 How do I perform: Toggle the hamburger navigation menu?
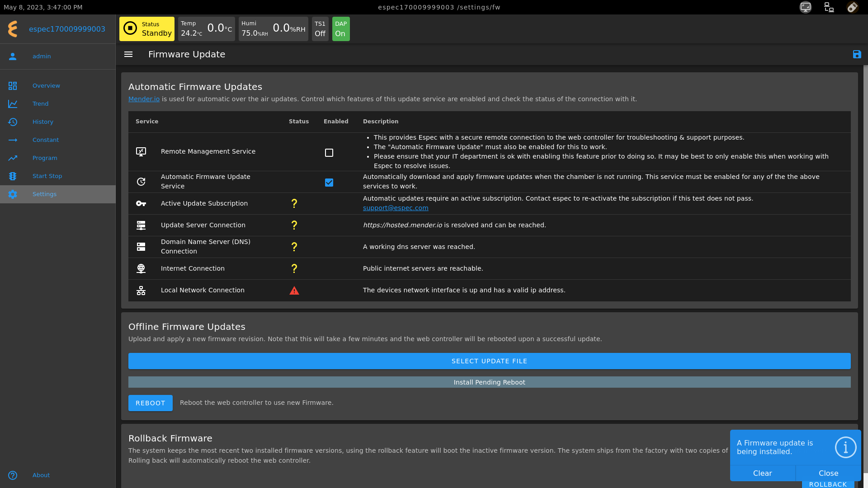(128, 54)
